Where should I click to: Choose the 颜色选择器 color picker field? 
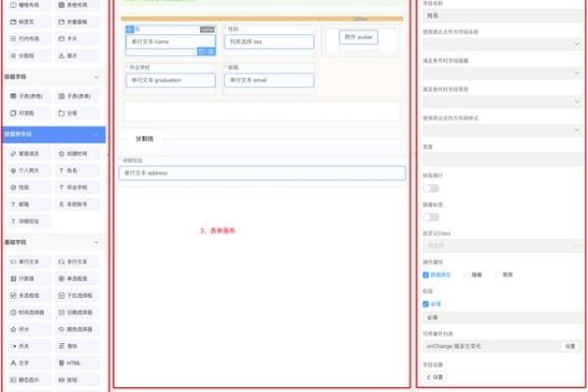[x=77, y=329]
